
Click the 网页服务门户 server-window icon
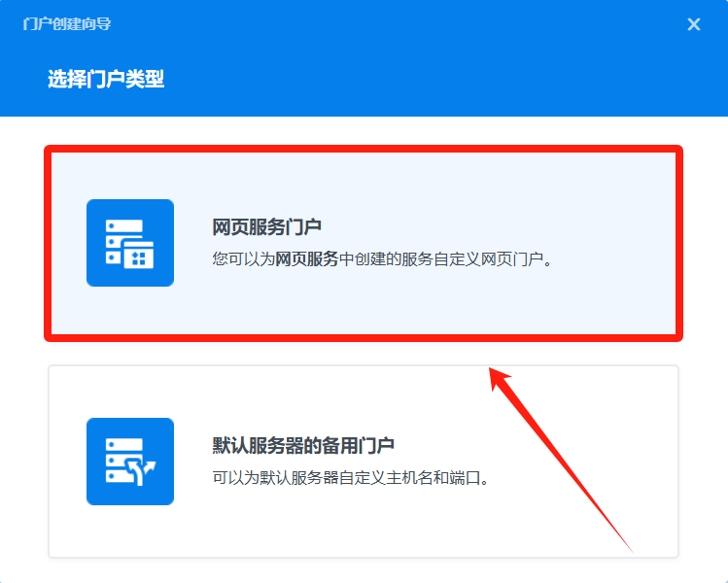pos(130,243)
